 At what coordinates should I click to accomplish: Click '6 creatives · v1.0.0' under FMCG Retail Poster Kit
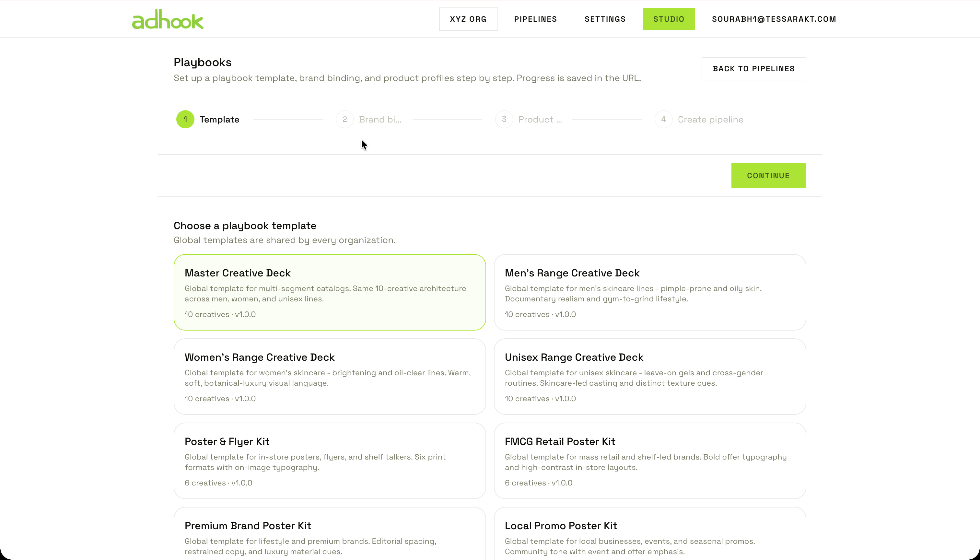pyautogui.click(x=538, y=483)
